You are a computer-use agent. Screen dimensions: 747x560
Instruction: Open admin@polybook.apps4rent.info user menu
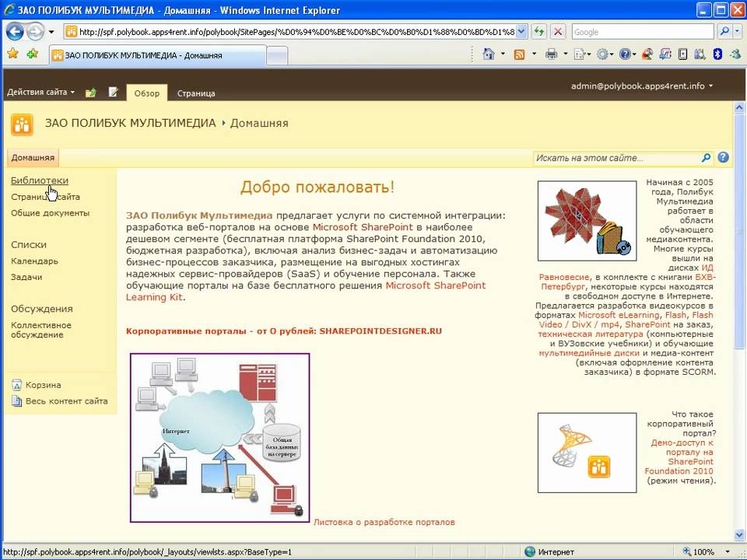(642, 86)
